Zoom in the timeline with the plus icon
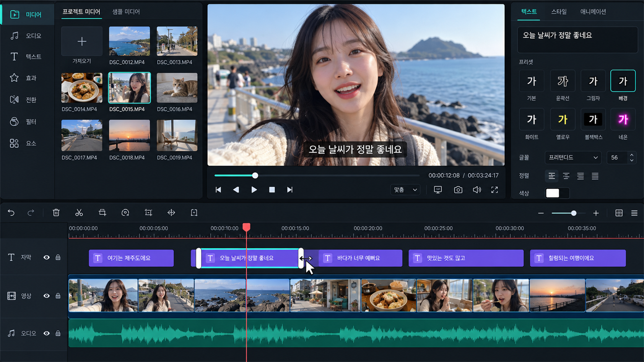 coord(596,213)
